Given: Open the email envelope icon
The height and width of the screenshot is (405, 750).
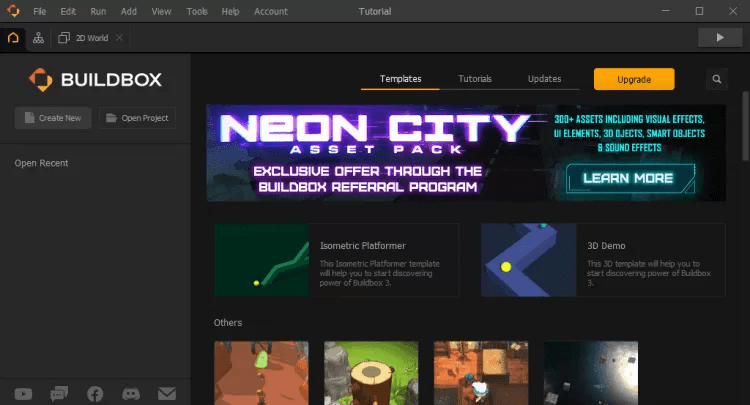Looking at the screenshot, I should (167, 394).
